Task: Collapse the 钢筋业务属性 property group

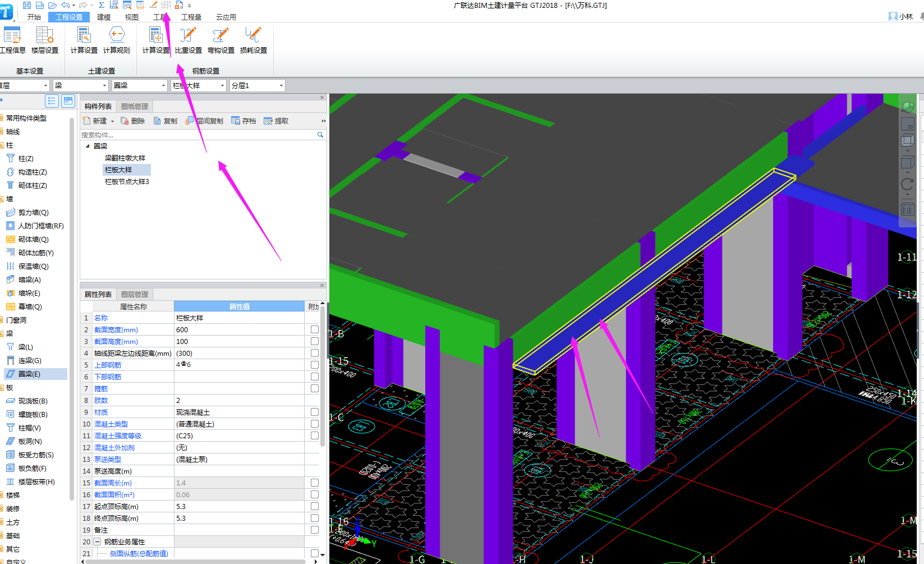Action: pos(97,542)
